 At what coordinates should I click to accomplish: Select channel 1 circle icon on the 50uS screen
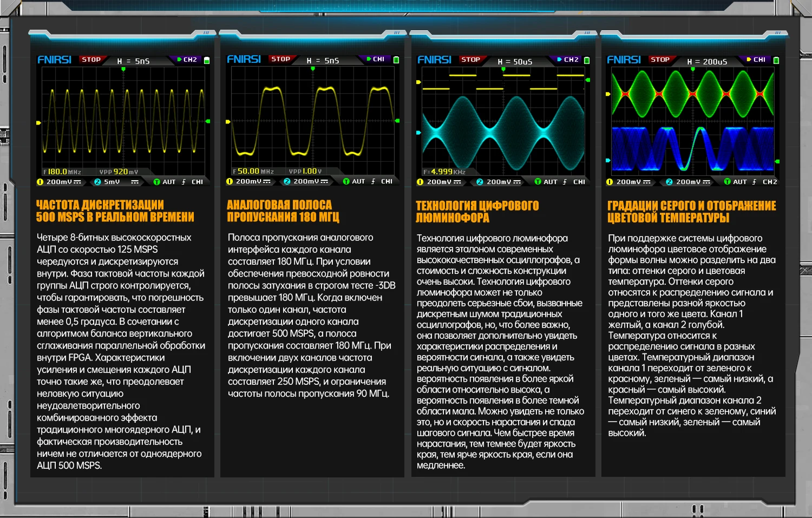[x=420, y=182]
